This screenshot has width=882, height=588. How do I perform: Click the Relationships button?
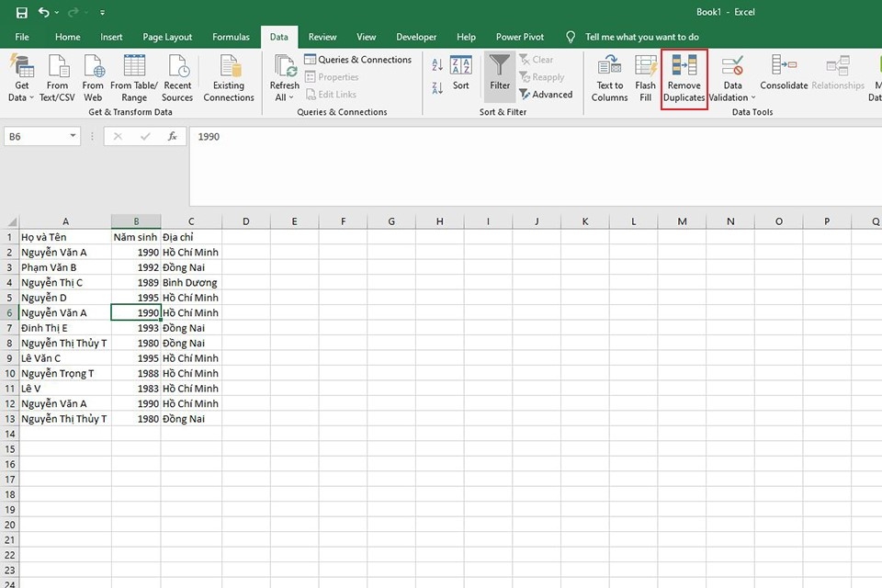838,72
